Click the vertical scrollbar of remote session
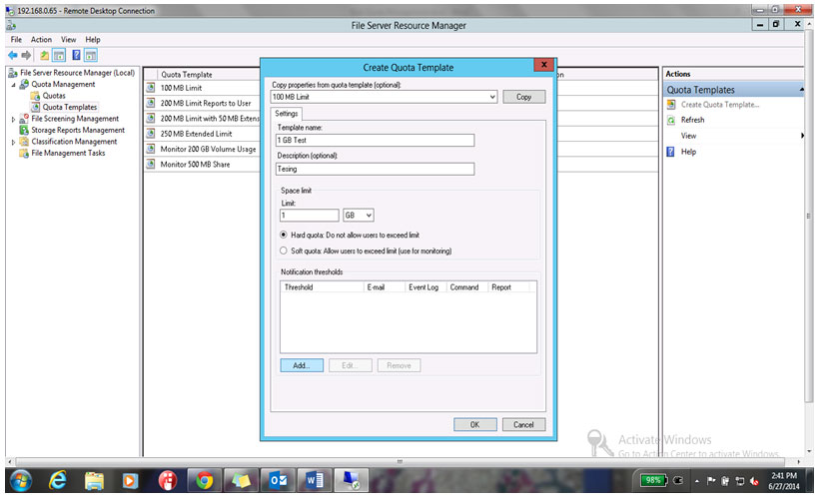Image resolution: width=823 pixels, height=504 pixels. coord(809,216)
